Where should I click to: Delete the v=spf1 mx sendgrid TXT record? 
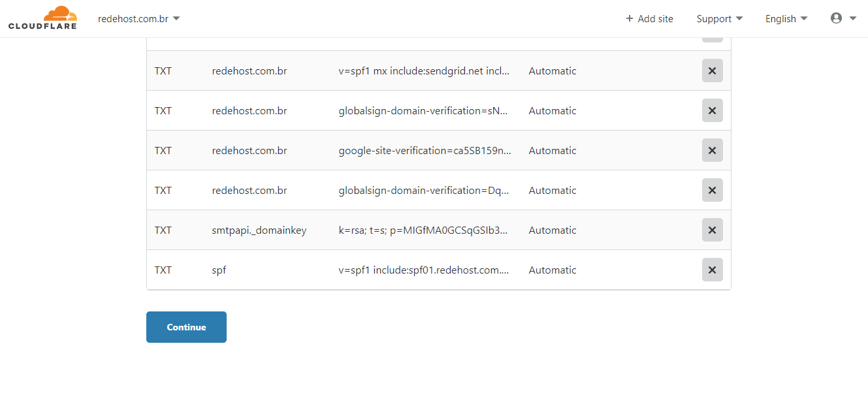click(x=712, y=71)
